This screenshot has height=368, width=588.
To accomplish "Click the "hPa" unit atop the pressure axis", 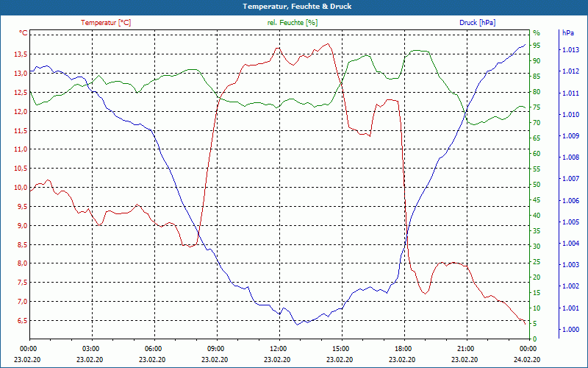I will coord(567,33).
